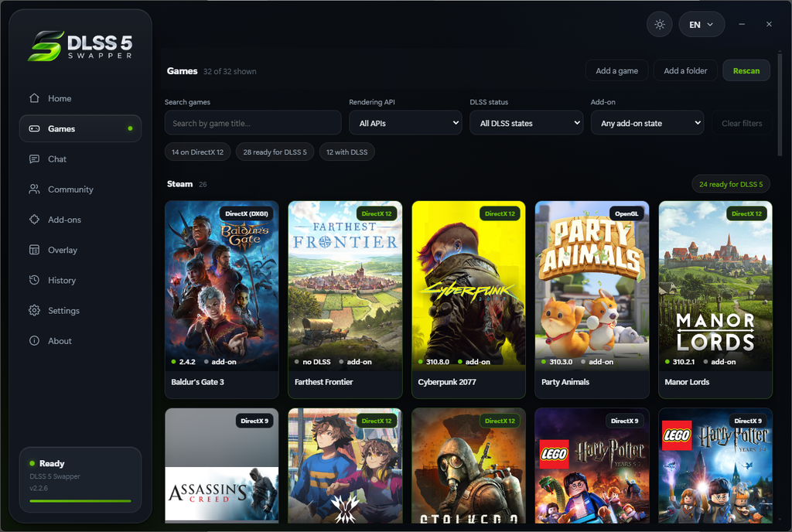Toggle light theme with the sun button
This screenshot has height=532, width=792.
point(660,24)
